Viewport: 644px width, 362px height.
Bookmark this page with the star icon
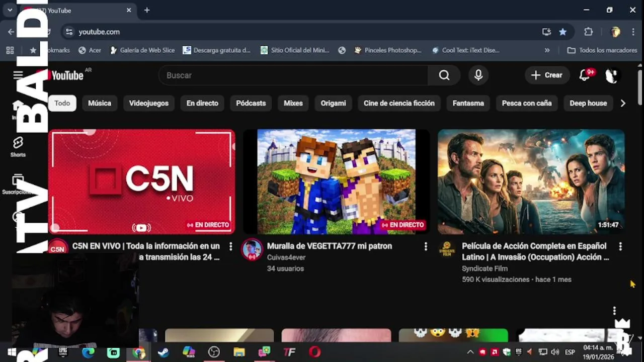click(x=562, y=32)
